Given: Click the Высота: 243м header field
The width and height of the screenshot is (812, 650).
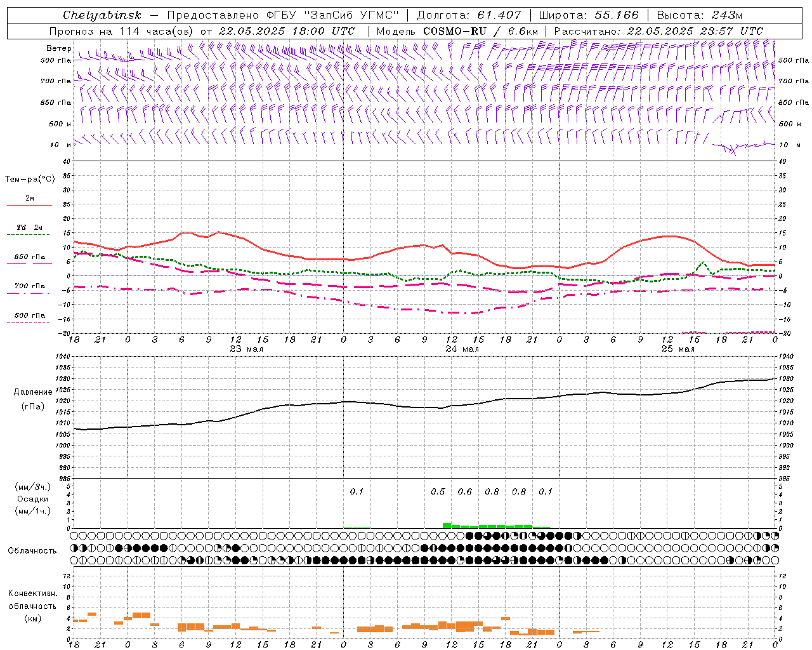Looking at the screenshot, I should pos(700,15).
